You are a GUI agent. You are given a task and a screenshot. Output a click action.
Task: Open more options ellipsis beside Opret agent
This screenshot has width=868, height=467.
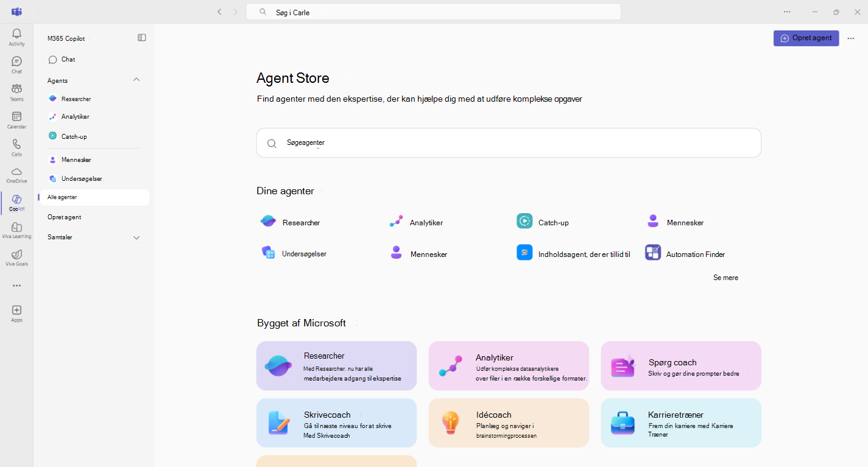point(851,38)
